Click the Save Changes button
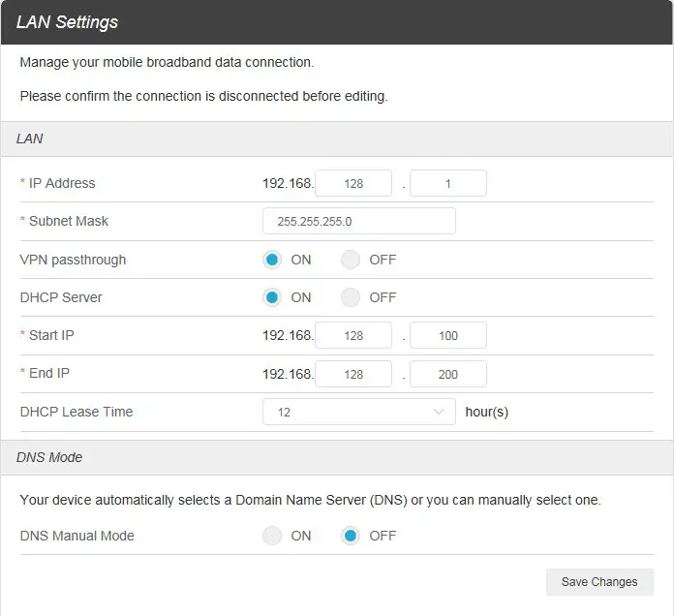Image resolution: width=674 pixels, height=616 pixels. click(x=599, y=582)
